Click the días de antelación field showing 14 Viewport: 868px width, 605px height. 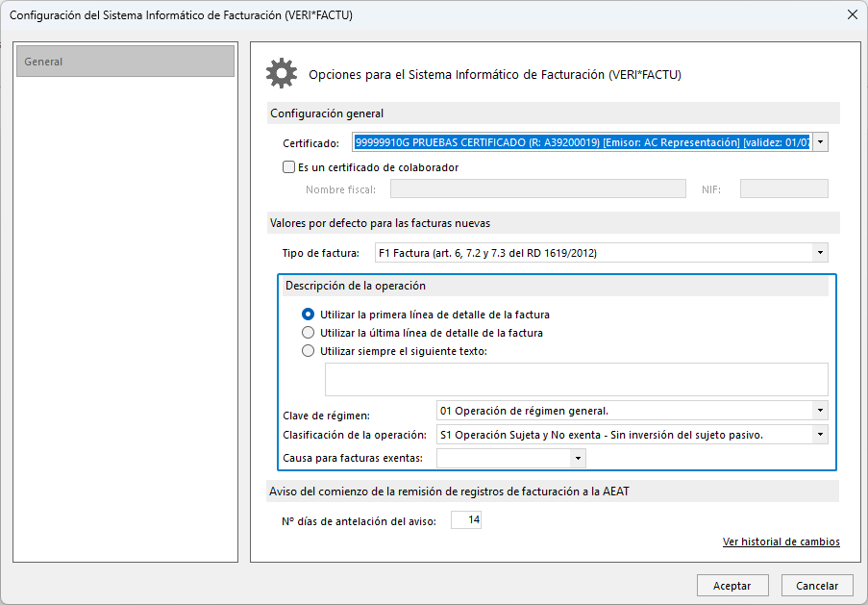tap(466, 519)
